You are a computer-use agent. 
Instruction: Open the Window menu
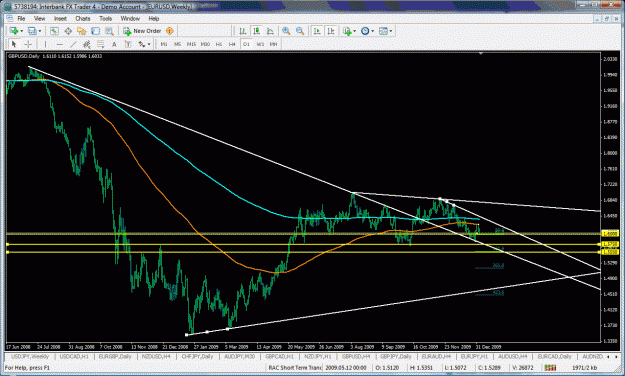point(130,19)
